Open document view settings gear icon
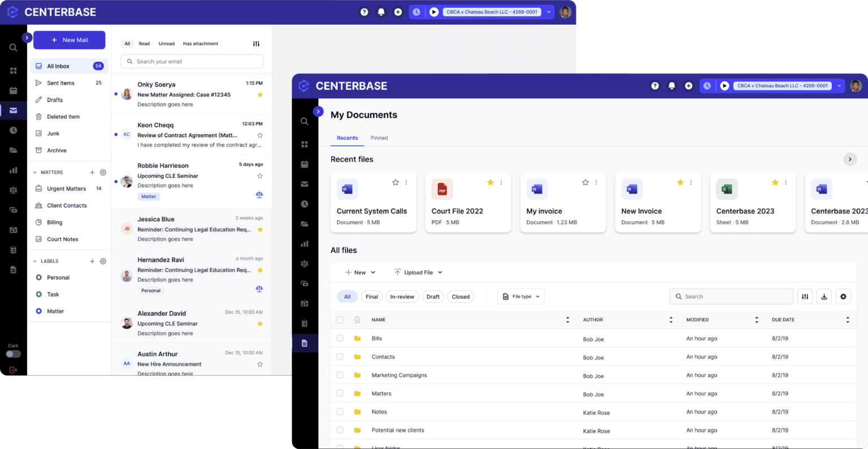 (843, 297)
